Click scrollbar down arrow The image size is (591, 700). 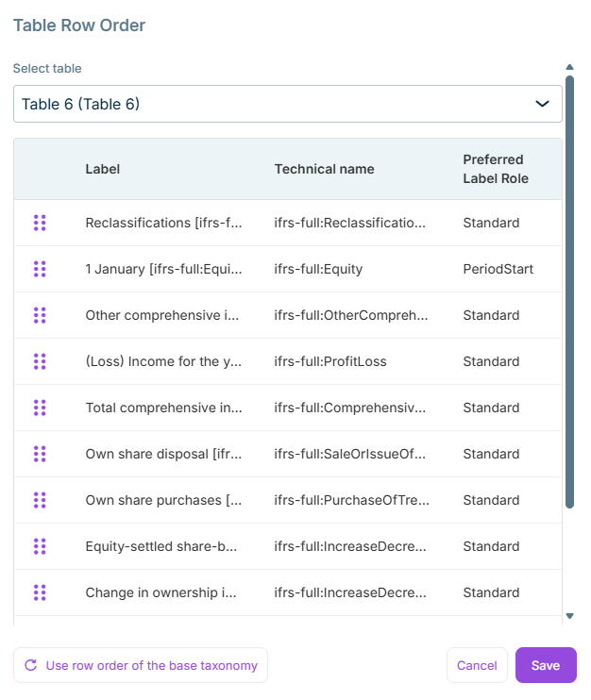(x=569, y=616)
